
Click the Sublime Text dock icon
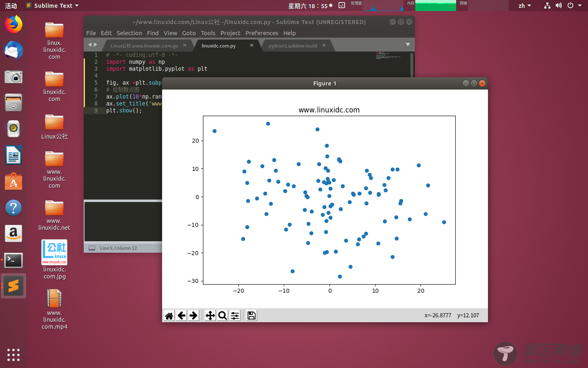(x=13, y=286)
